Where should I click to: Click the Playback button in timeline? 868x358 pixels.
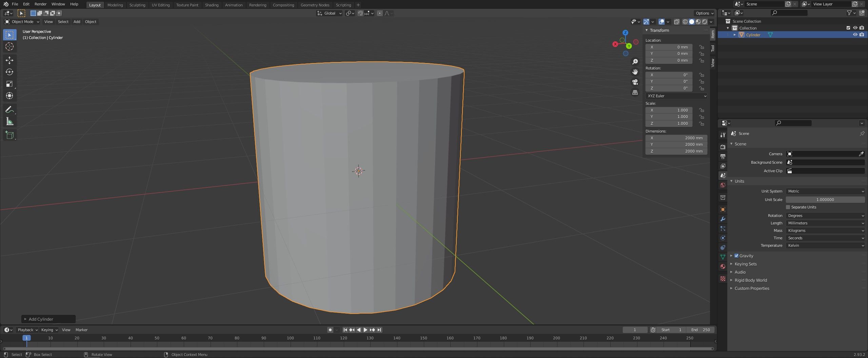tap(27, 330)
